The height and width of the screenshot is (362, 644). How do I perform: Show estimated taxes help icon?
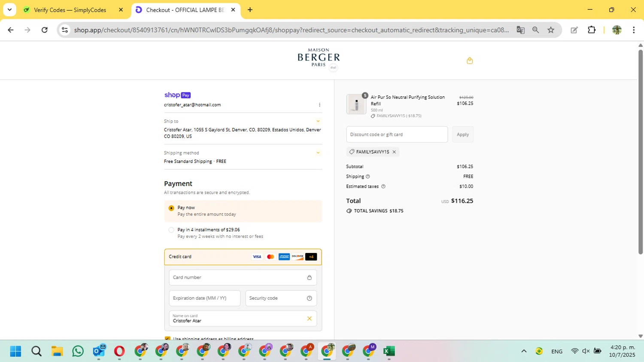383,186
